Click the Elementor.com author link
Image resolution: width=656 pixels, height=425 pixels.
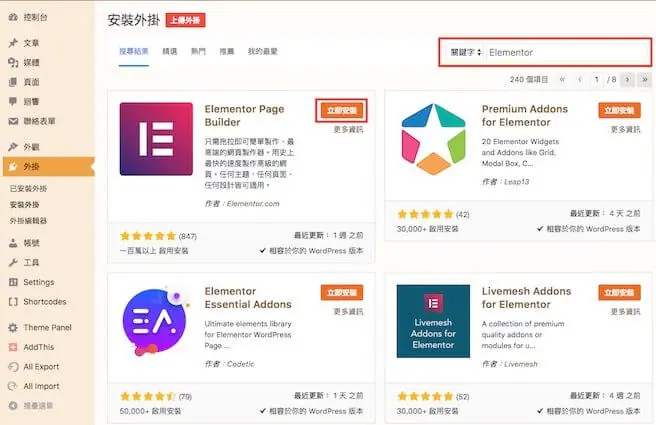253,204
